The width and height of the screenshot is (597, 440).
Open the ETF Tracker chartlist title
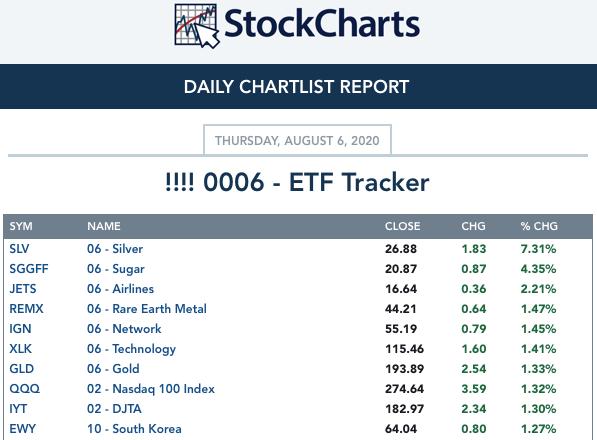point(297,182)
